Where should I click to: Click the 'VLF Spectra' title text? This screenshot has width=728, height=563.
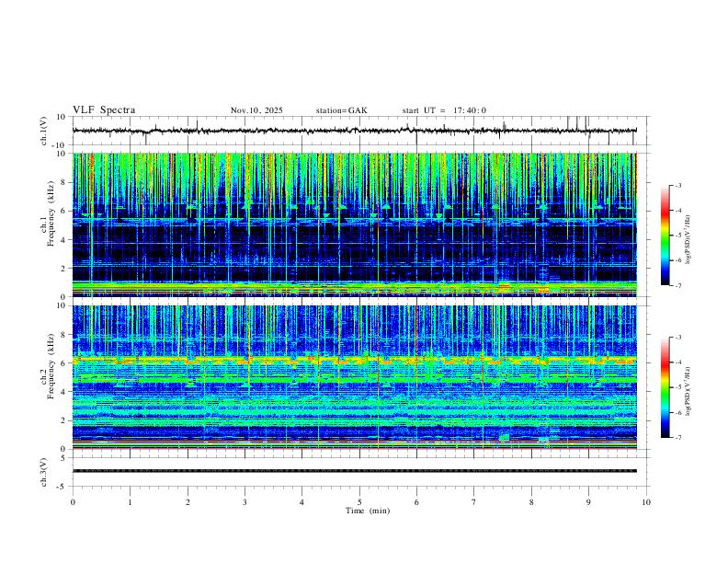point(104,110)
